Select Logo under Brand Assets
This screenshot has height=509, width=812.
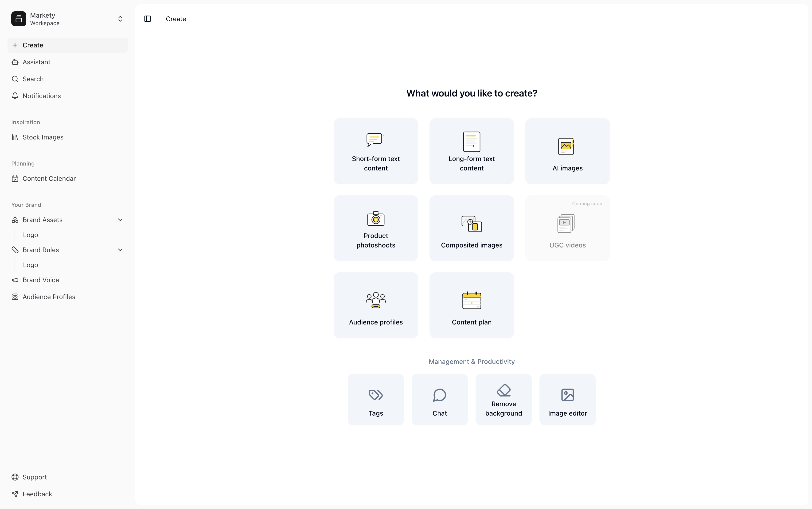[x=31, y=235]
